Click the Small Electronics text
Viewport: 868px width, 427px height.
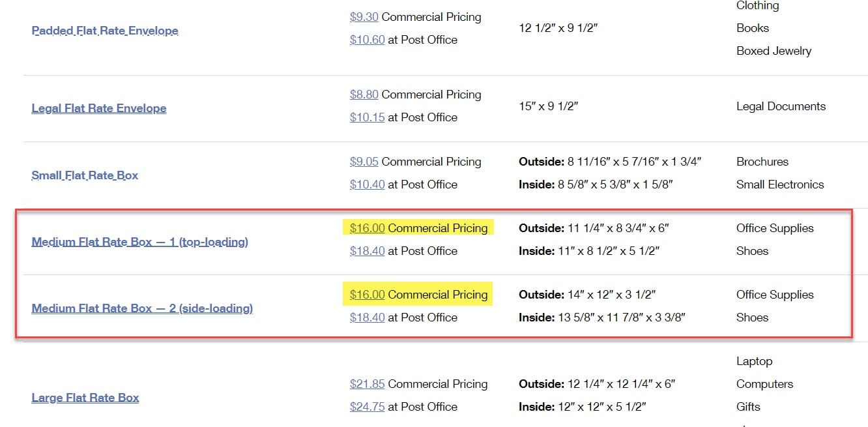780,184
